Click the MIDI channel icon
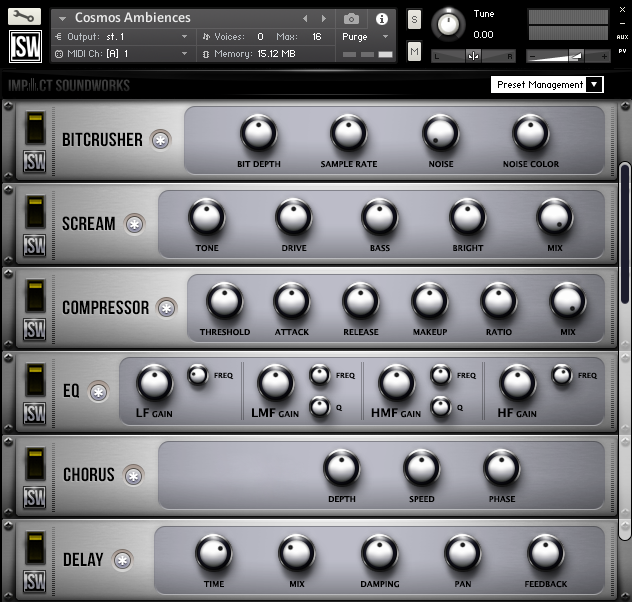632x602 pixels. tap(59, 54)
